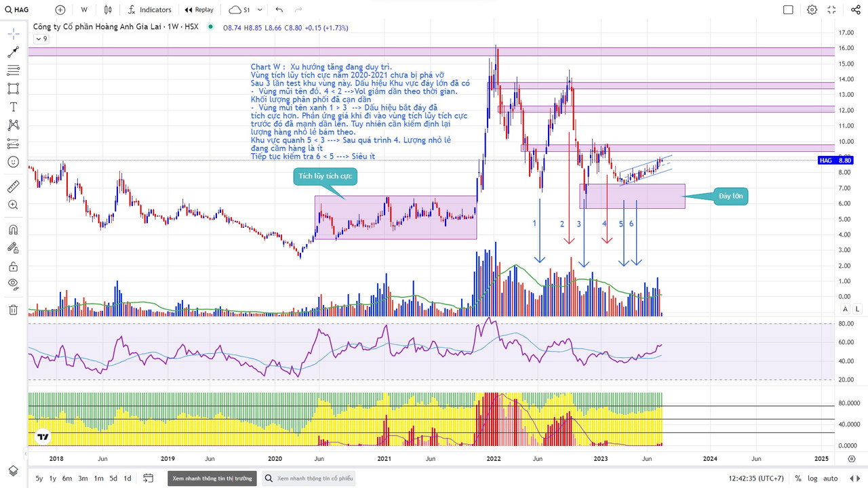This screenshot has width=868, height=488.
Task: Toggle lock all drawings padlock
Action: coord(14,266)
